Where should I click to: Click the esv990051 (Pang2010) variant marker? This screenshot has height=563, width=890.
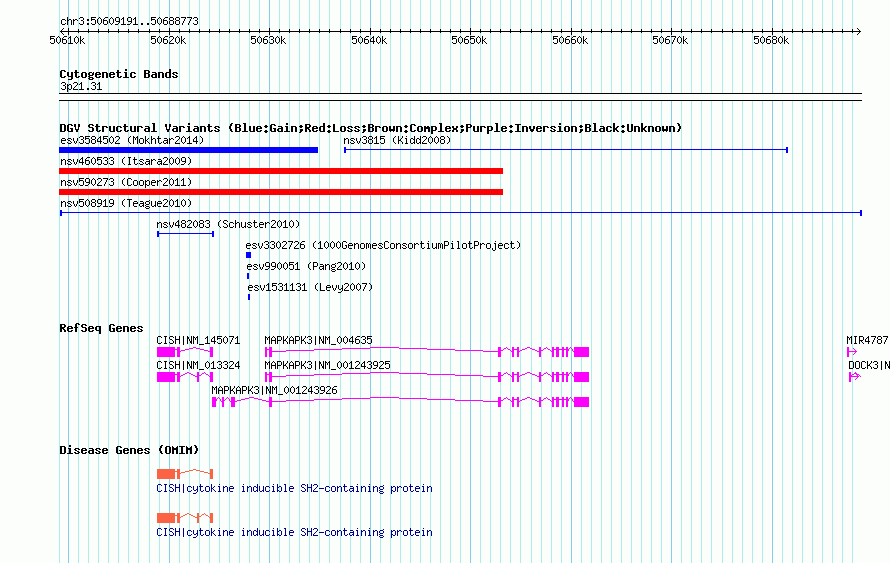point(248,276)
